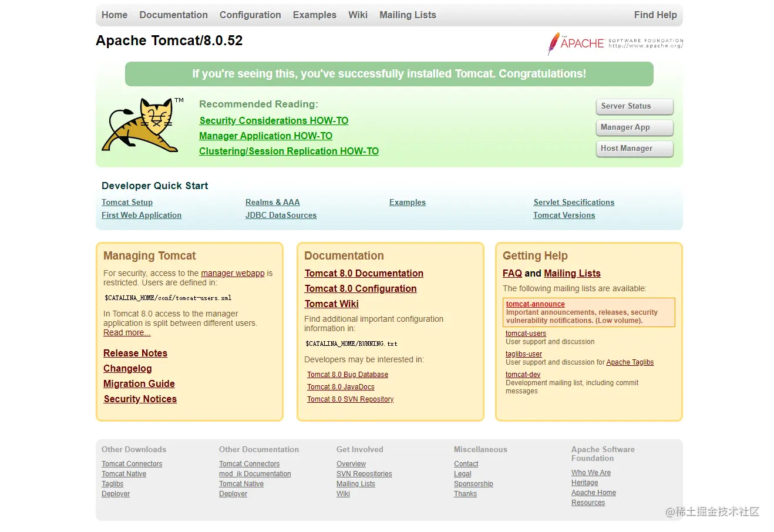774x532 pixels.
Task: Open the FAQ link under Getting Help
Action: point(512,273)
